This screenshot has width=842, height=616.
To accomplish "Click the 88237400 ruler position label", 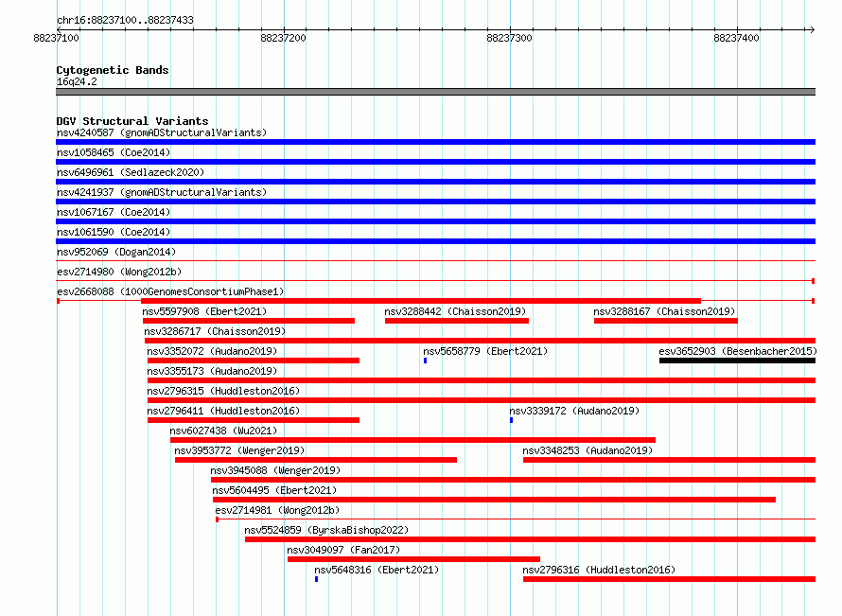I will pos(736,38).
